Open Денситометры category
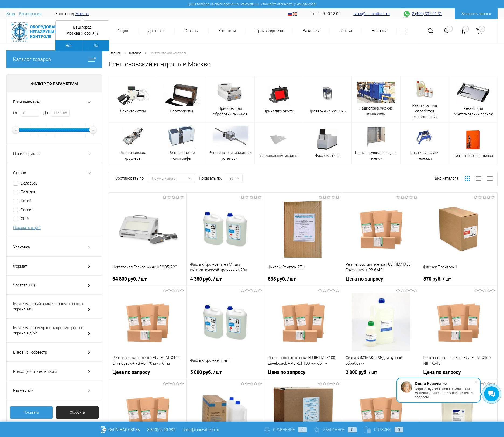This screenshot has width=504, height=437. click(133, 99)
